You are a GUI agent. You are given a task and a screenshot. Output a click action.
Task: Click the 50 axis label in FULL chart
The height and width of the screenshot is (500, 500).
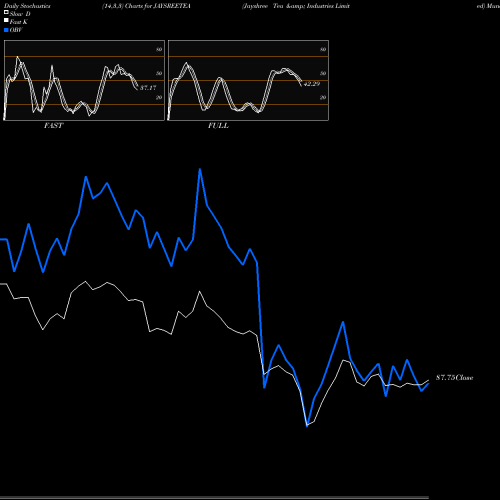click(x=323, y=73)
